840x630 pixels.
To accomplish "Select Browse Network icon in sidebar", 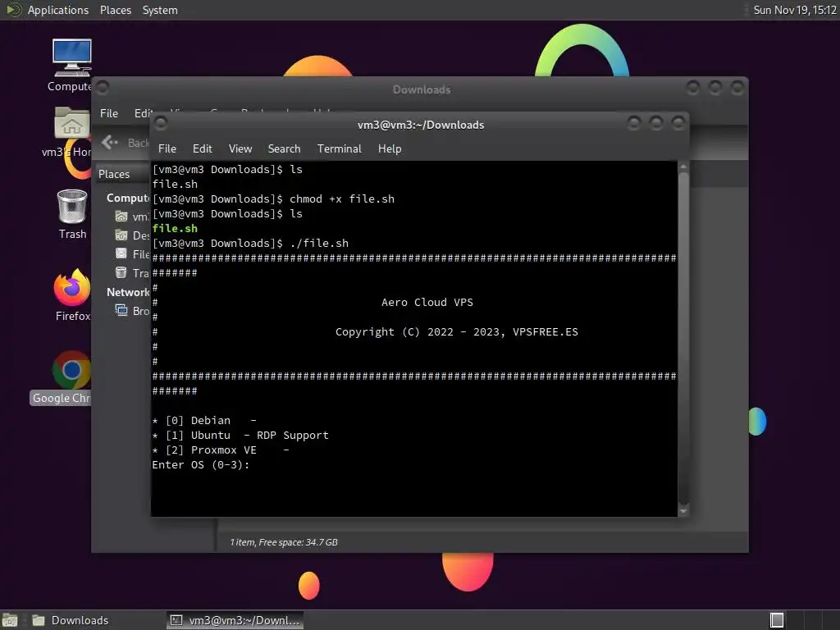I will click(121, 310).
